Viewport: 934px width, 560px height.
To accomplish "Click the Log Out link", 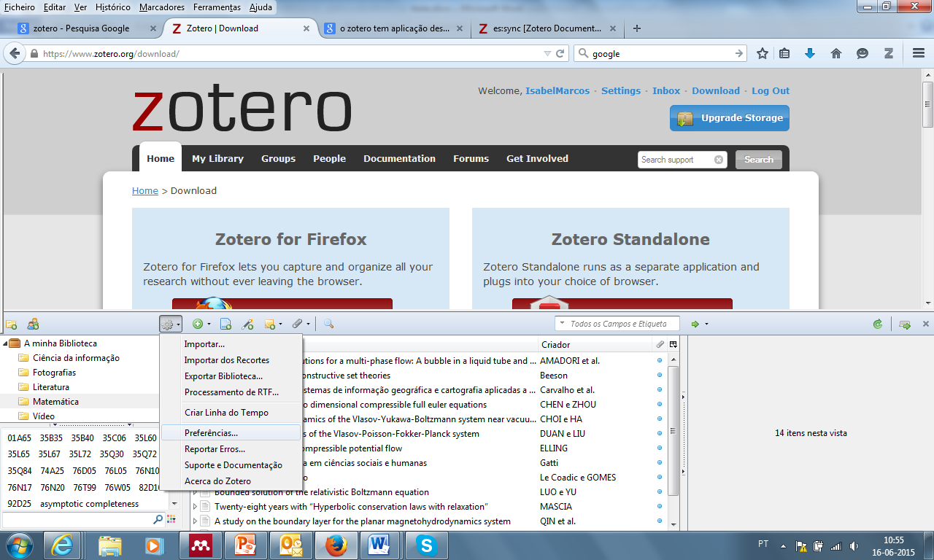I will coord(771,91).
